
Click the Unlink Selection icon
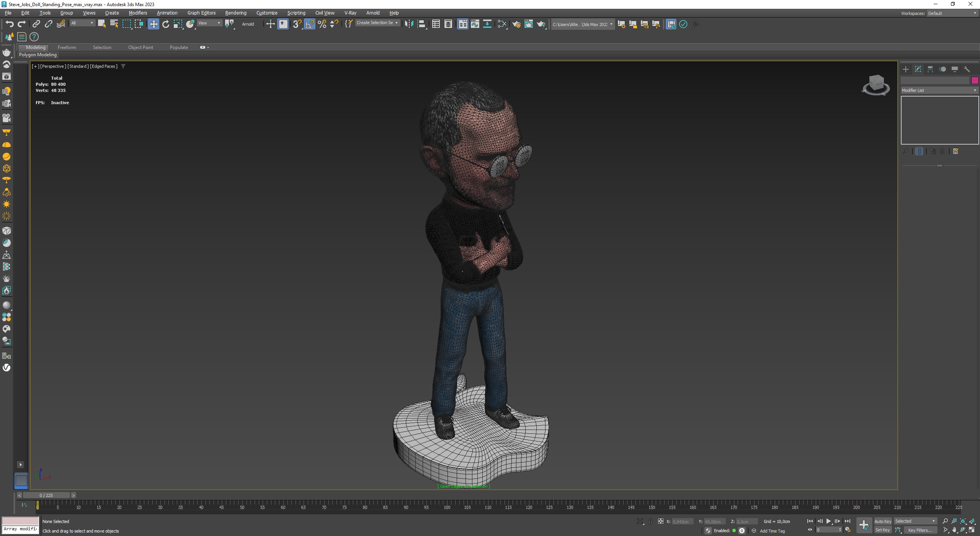tap(48, 24)
